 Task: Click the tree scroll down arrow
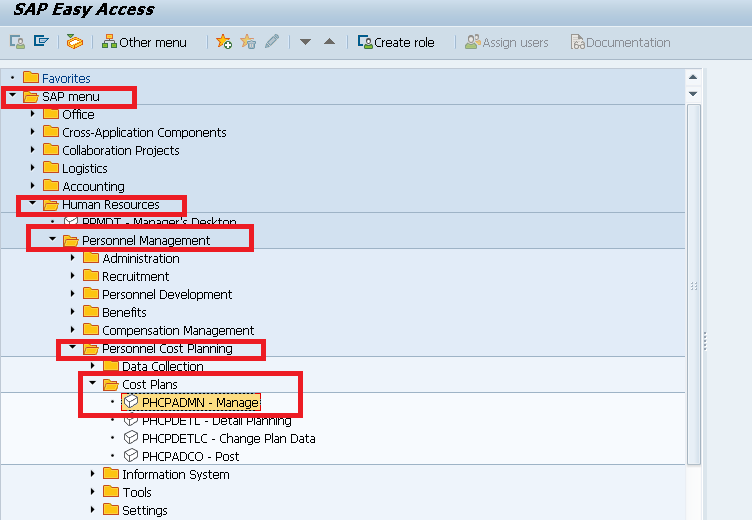tap(693, 94)
